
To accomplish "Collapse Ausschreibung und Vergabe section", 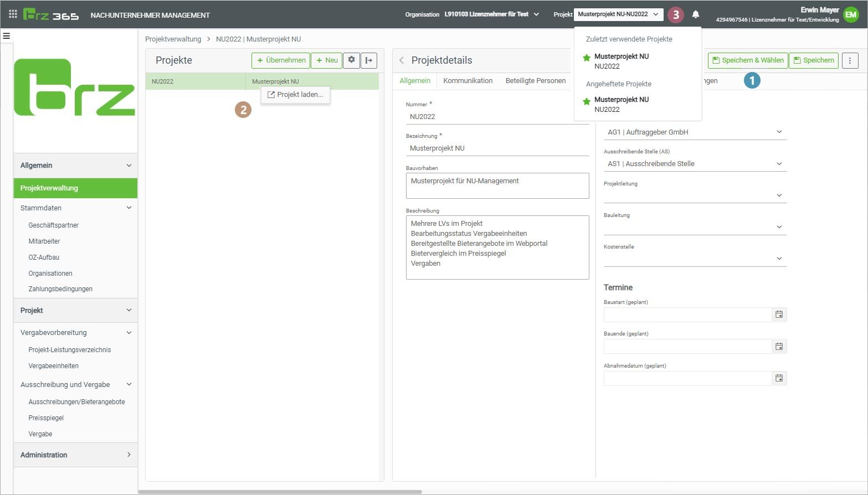I will (x=75, y=385).
